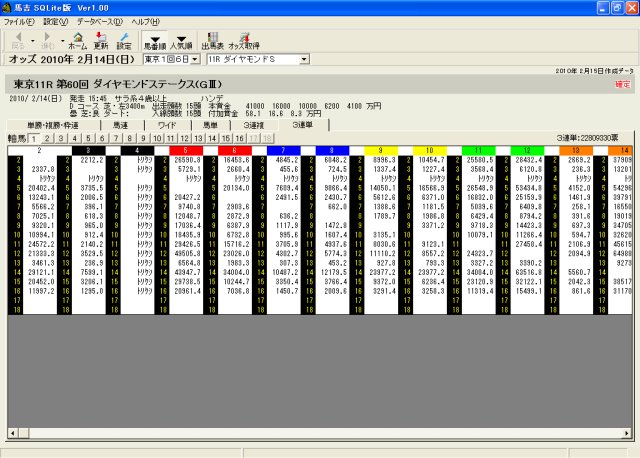This screenshot has height=458, width=640.
Task: Select axis horse 11 button
Action: coord(171,138)
